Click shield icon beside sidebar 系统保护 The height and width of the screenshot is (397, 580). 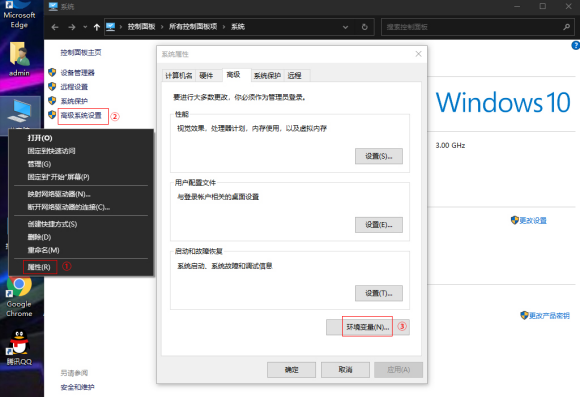click(x=52, y=100)
